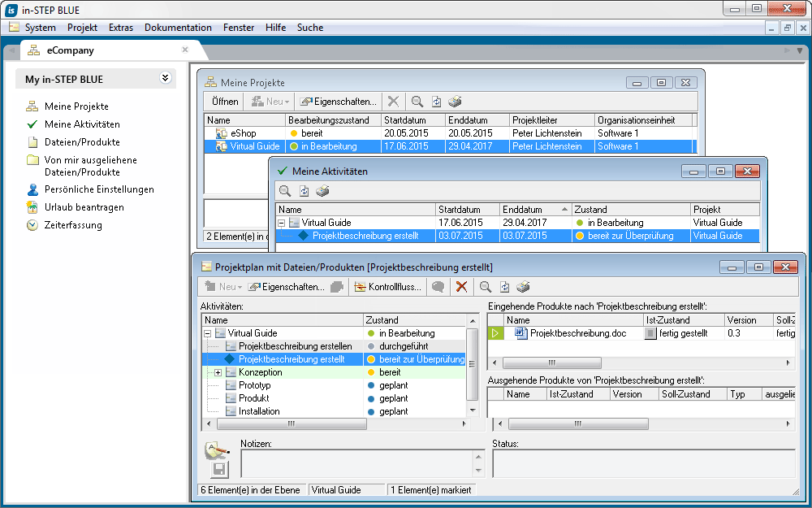Viewport: 812px width, 508px height.
Task: Open the Dokumentation menu
Action: click(x=178, y=28)
